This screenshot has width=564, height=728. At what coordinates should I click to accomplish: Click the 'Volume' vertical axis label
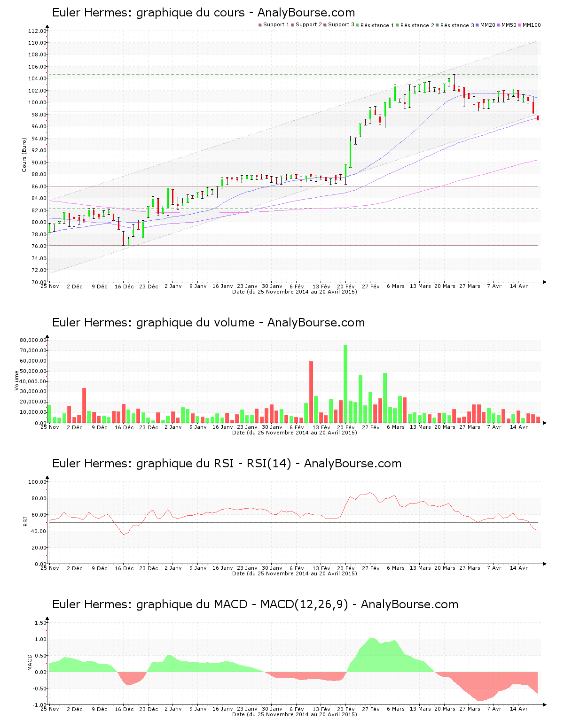click(17, 380)
